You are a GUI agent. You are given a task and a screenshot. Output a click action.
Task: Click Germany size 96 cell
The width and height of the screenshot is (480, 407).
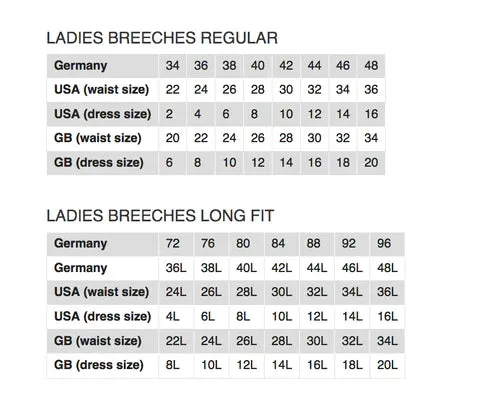tap(384, 243)
